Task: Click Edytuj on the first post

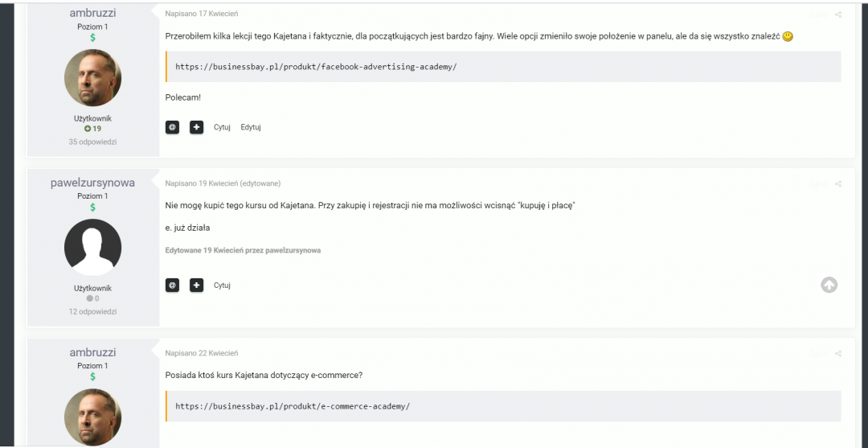Action: coord(251,127)
